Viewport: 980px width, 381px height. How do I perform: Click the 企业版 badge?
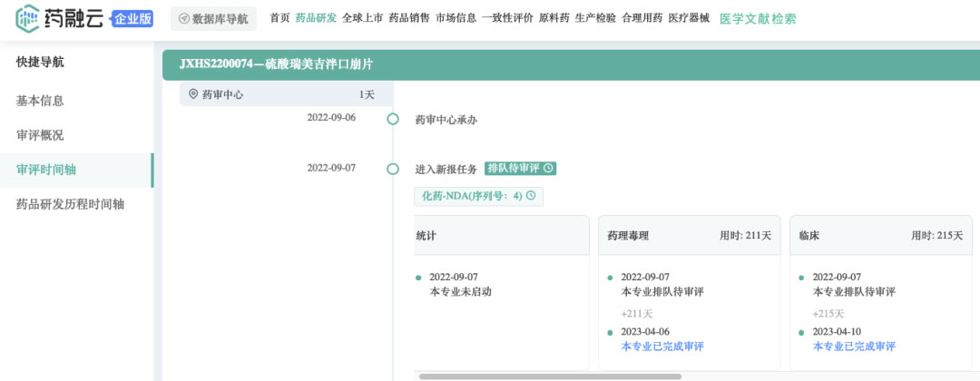click(x=132, y=19)
